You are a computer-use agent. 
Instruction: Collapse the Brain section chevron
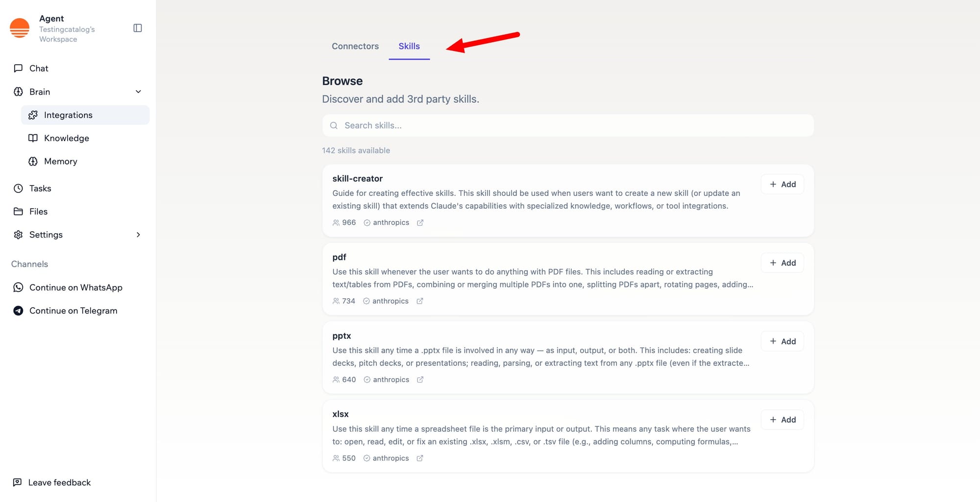pos(138,92)
